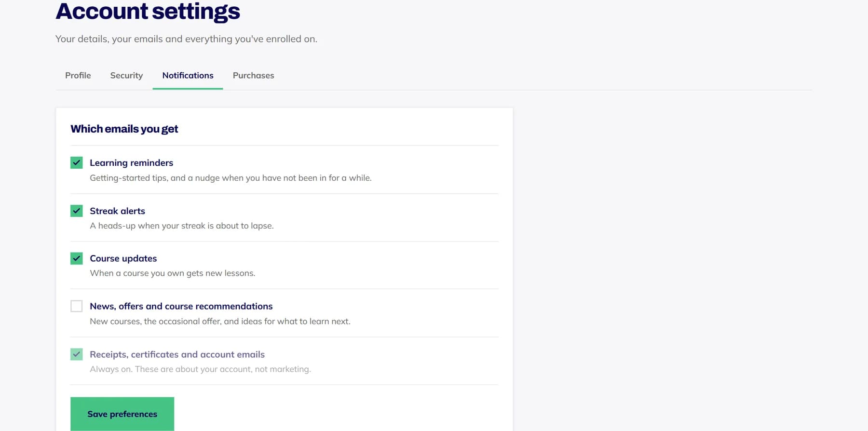868x431 pixels.
Task: Click 'New courses, the occasional offer' description
Action: point(220,321)
